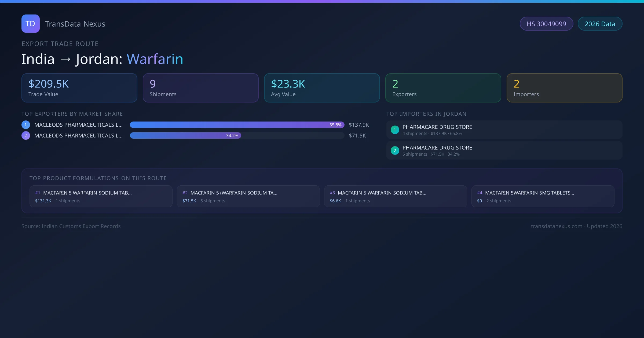The width and height of the screenshot is (644, 338).
Task: Open #2 Macfarin formulation card with 5 shipments
Action: 248,196
